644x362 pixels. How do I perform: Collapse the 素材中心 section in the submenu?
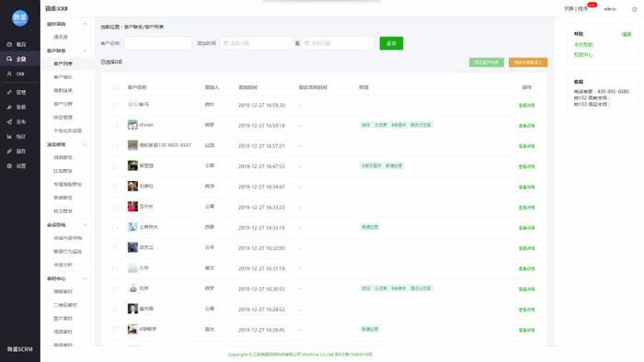point(85,278)
